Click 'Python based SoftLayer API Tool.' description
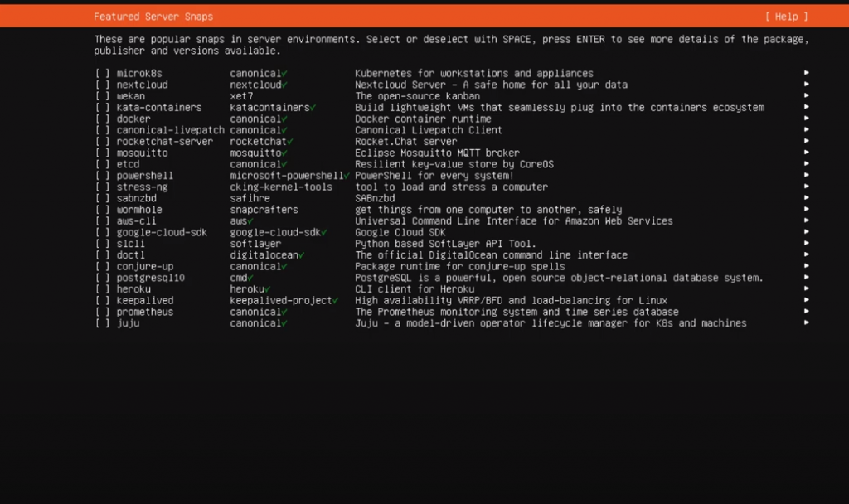The width and height of the screenshot is (849, 504). point(445,244)
